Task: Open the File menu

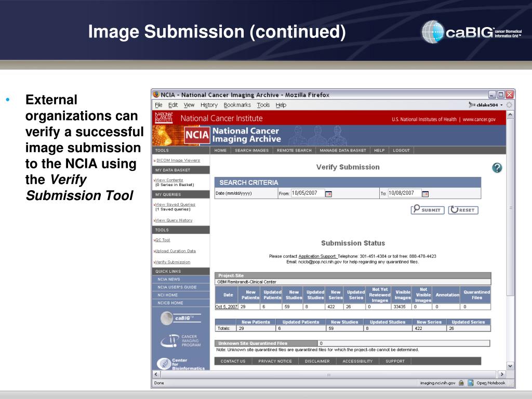Action: tap(158, 105)
